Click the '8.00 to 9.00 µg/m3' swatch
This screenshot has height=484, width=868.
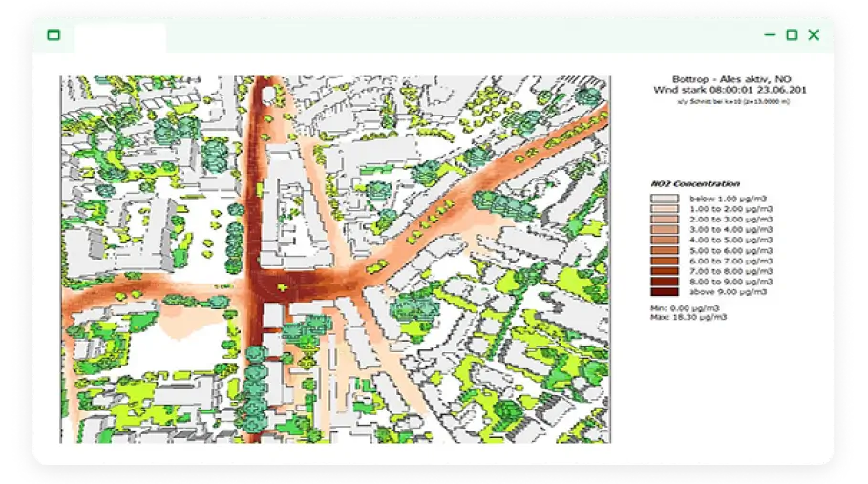coord(665,281)
